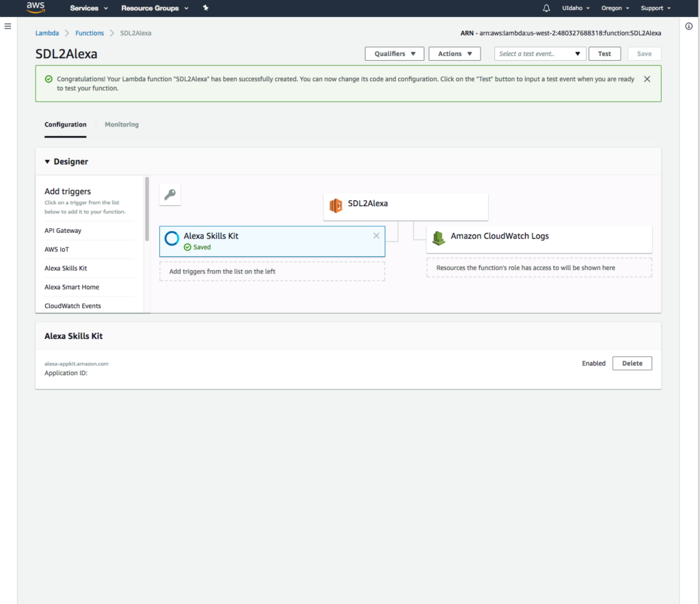Image resolution: width=700 pixels, height=604 pixels.
Task: Click the key permissions icon in Designer
Action: click(x=170, y=195)
